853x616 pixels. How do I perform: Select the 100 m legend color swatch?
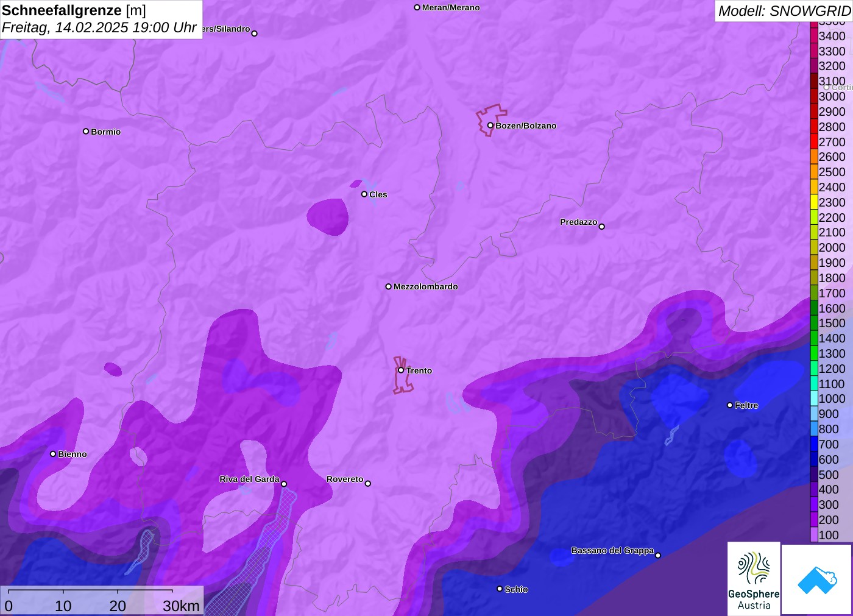click(x=814, y=535)
